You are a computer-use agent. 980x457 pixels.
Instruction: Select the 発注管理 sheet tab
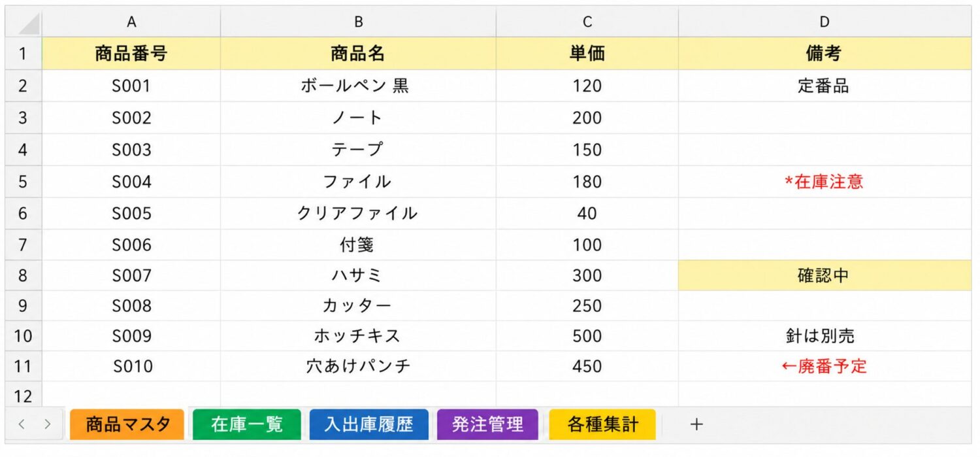(487, 424)
